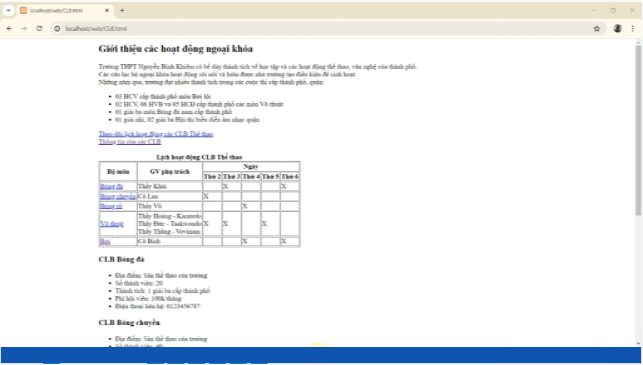Click the Bóng chuyền link in table
643x365 pixels.
pyautogui.click(x=118, y=196)
